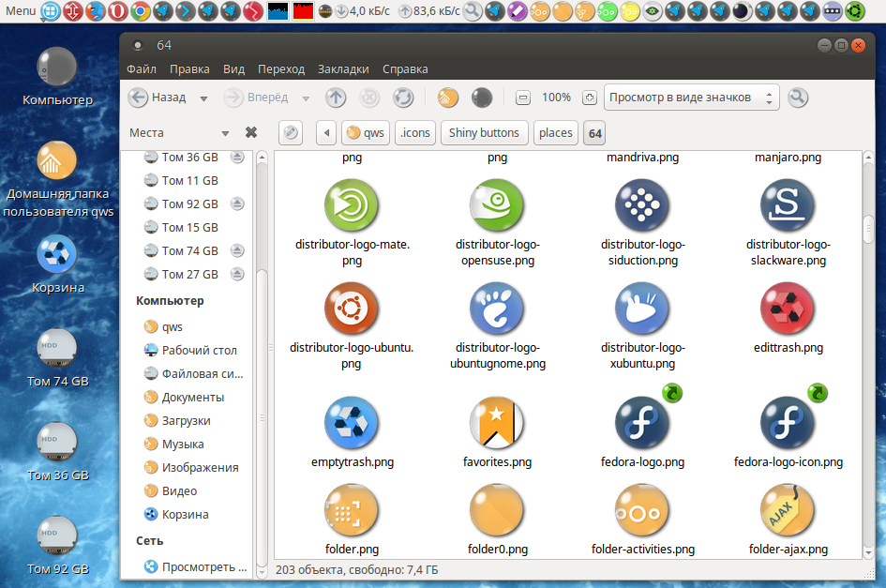Viewport: 886px width, 588px height.
Task: Go back with the Назад button
Action: click(158, 98)
